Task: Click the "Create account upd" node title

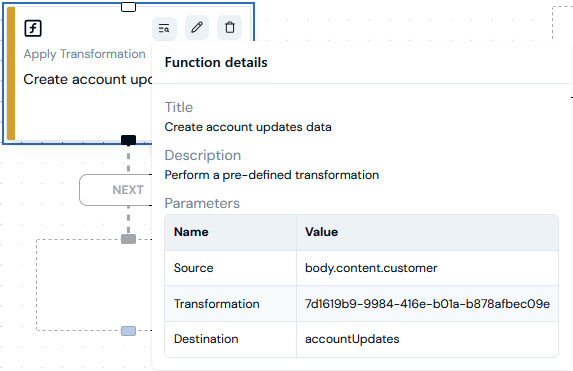Action: click(x=88, y=79)
